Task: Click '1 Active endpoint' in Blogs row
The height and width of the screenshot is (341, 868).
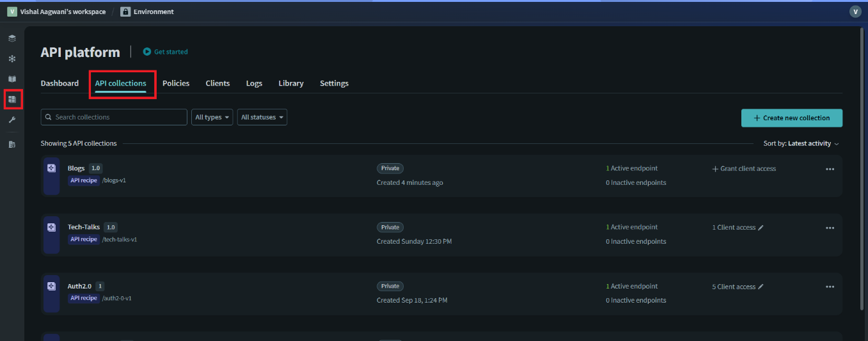Action: (632, 169)
